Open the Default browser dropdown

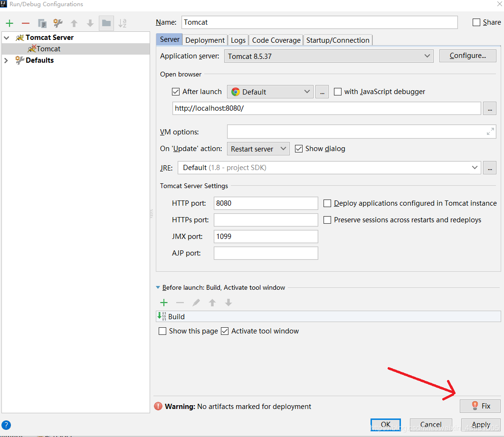[x=270, y=92]
